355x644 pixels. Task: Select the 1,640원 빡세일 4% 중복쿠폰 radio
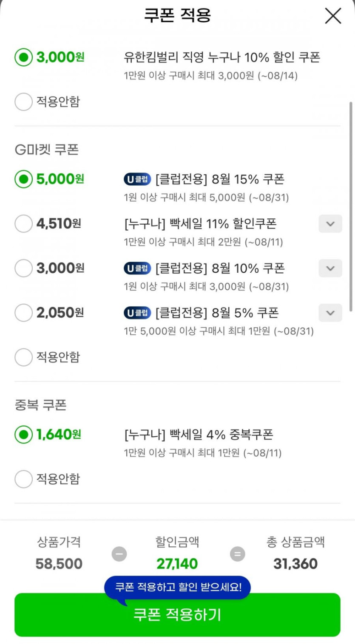coord(23,435)
